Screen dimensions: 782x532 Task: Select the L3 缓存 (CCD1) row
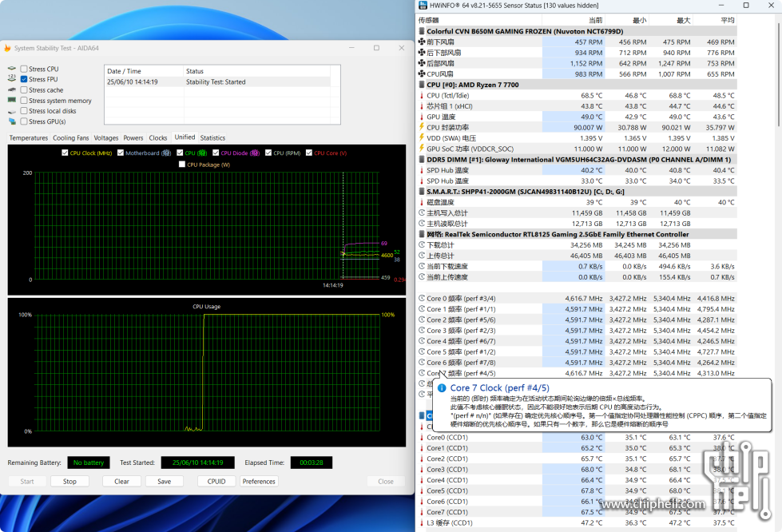click(577, 522)
